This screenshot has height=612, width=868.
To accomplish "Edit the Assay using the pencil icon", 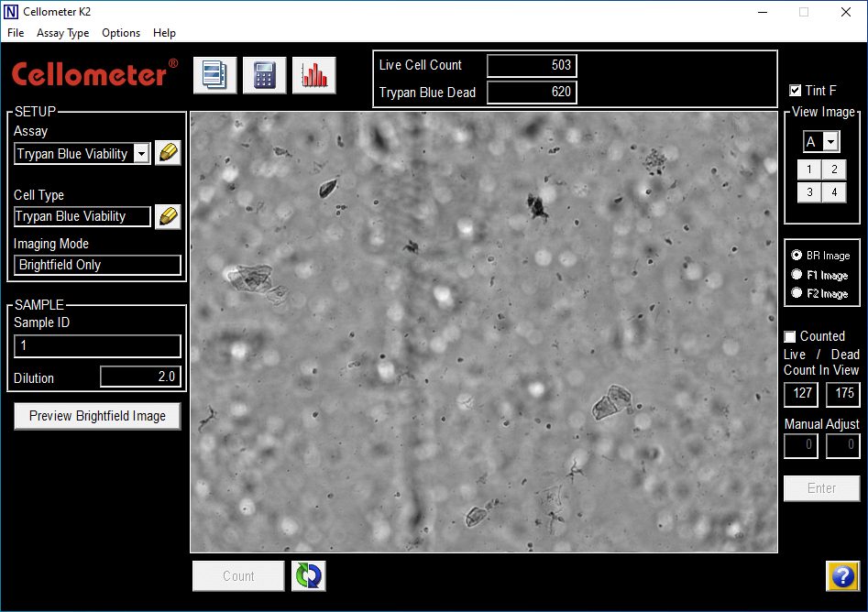I will click(x=168, y=153).
